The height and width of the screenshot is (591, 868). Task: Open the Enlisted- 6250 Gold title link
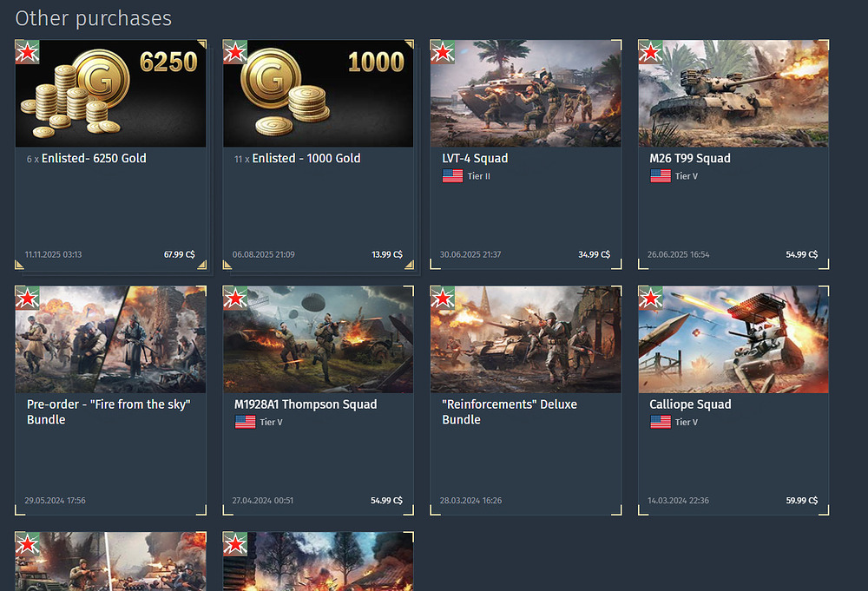point(94,158)
